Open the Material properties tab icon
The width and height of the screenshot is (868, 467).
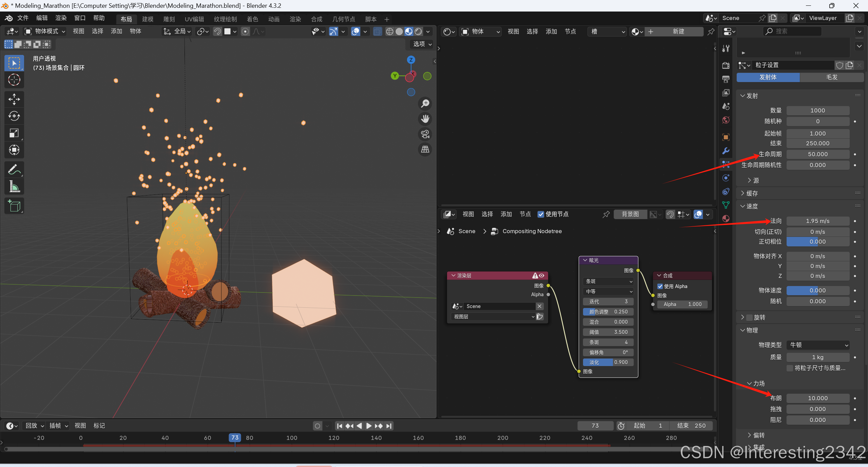(726, 219)
